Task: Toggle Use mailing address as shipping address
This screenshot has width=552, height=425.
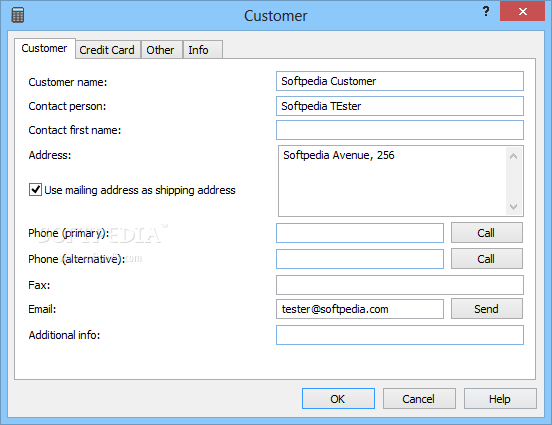Action: tap(35, 189)
